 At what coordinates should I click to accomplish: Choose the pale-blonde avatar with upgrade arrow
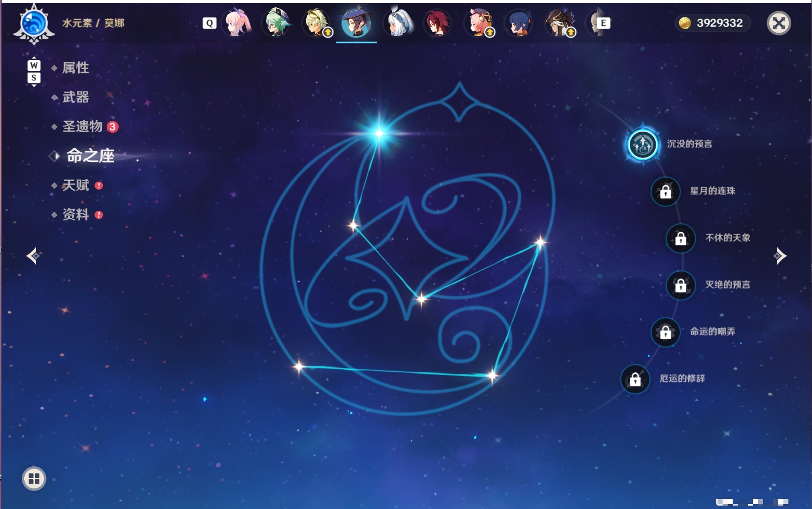pos(317,23)
